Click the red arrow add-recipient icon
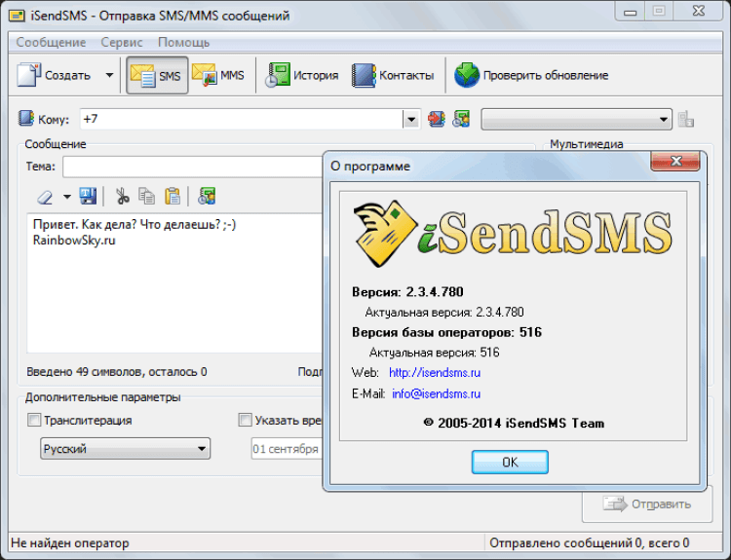Screen dimensions: 731x560 tap(437, 119)
